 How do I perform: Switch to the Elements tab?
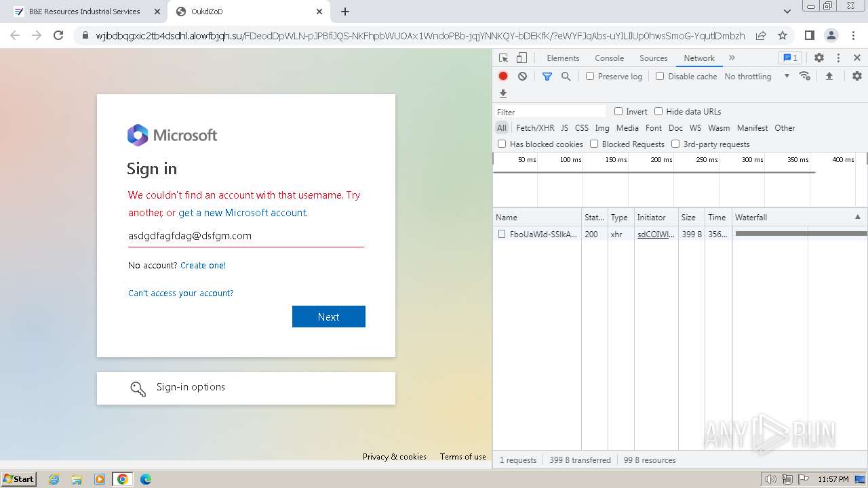pos(563,58)
